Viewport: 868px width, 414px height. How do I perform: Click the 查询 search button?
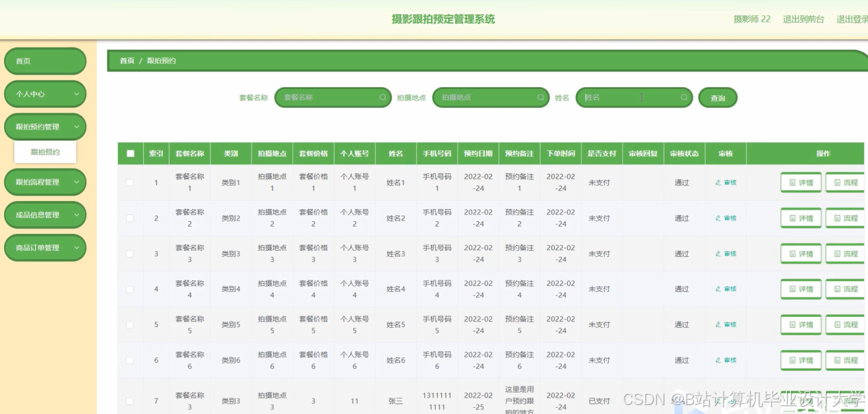(717, 98)
